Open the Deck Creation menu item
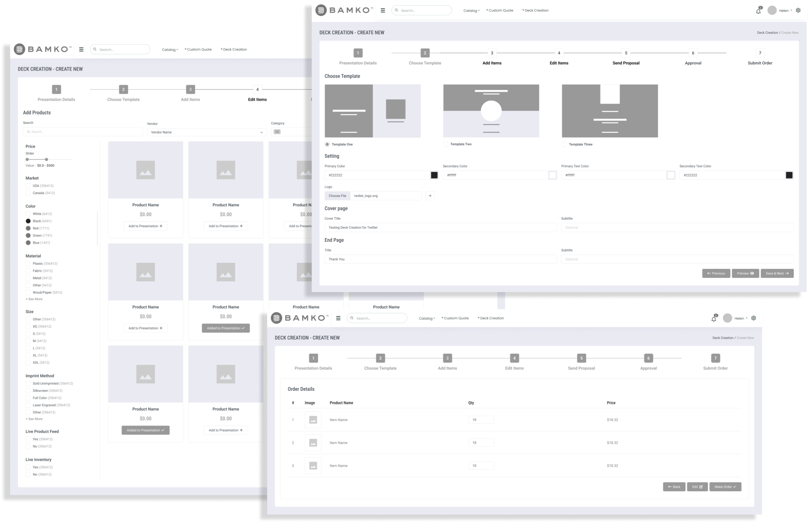This screenshot has height=523, width=812. point(535,10)
